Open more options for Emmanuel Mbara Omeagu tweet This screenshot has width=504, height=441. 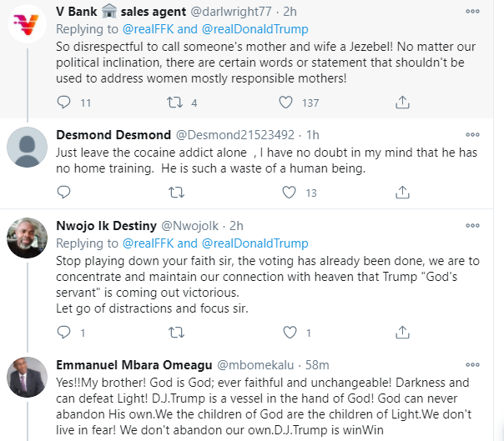pyautogui.click(x=472, y=364)
